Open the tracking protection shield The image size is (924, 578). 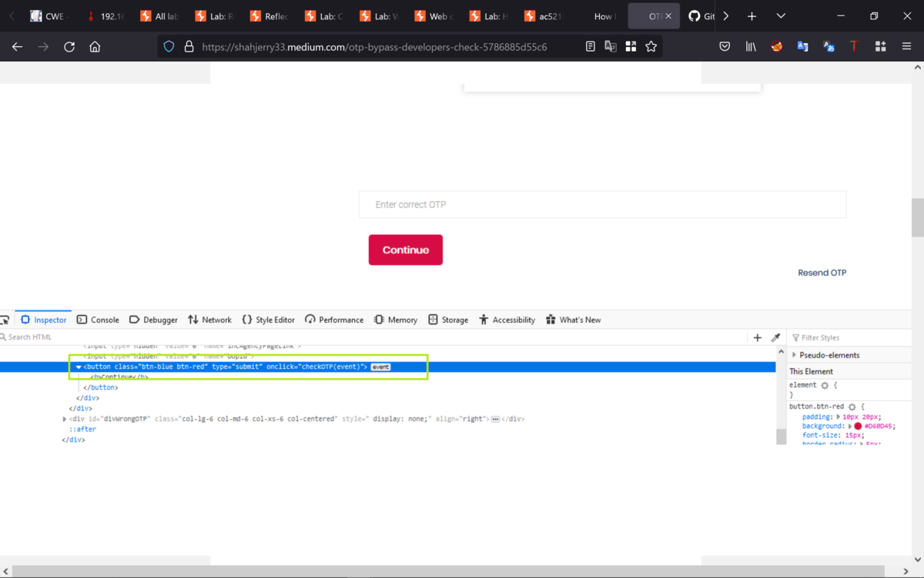169,47
